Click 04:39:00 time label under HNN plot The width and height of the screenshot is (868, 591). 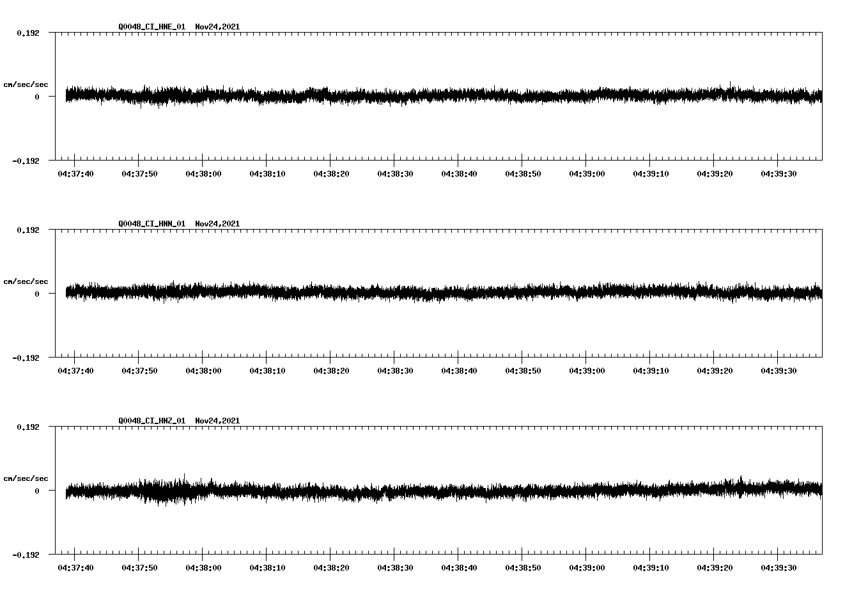pyautogui.click(x=587, y=370)
